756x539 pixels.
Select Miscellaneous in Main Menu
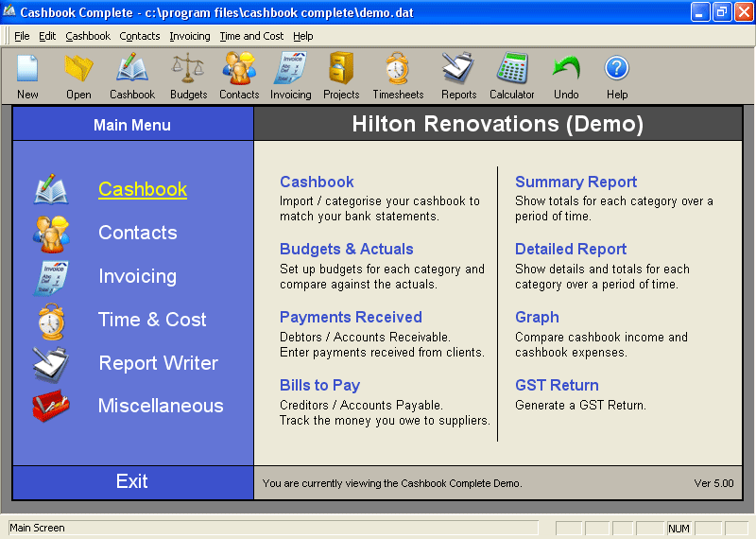(x=161, y=406)
